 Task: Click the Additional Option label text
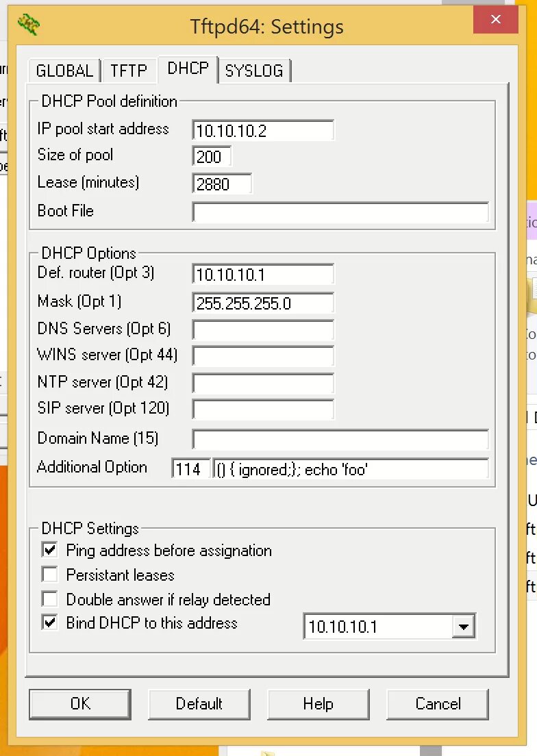point(92,467)
